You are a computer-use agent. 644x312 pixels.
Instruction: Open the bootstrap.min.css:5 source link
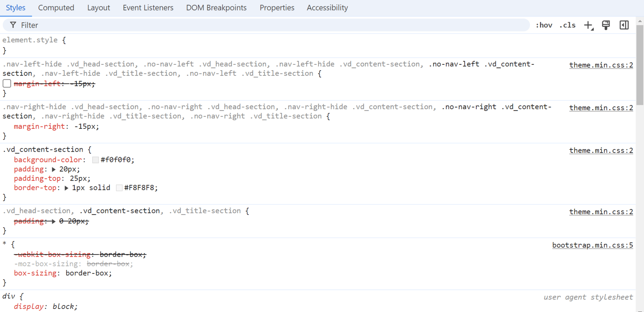[x=592, y=245]
